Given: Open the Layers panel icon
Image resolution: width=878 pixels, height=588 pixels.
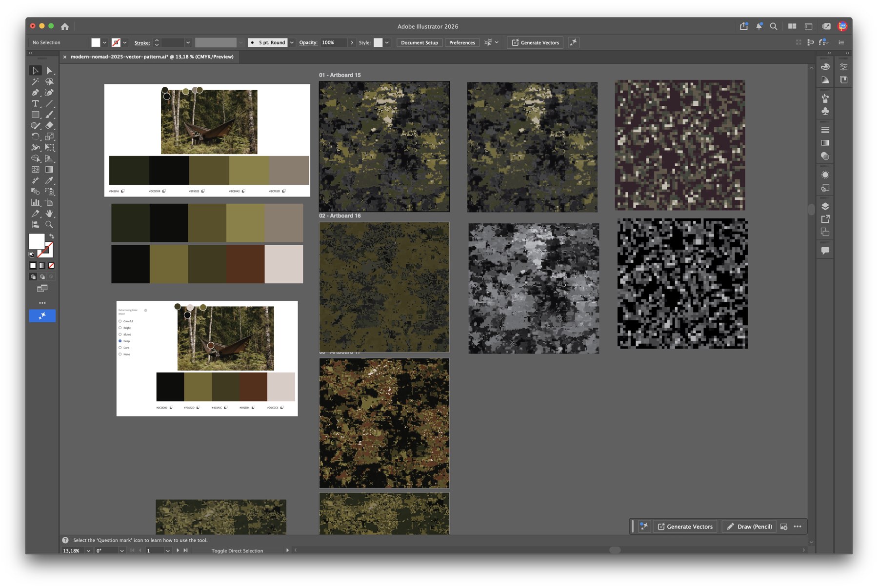Looking at the screenshot, I should 825,206.
